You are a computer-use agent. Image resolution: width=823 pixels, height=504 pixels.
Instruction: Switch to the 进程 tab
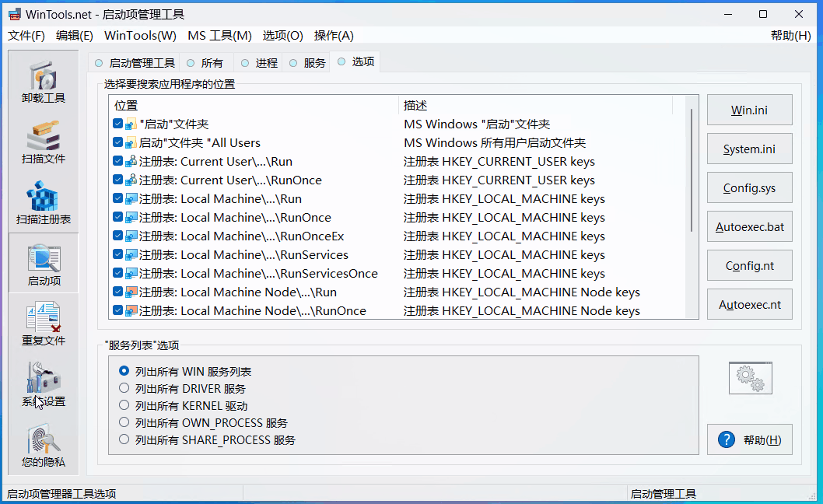tap(259, 63)
